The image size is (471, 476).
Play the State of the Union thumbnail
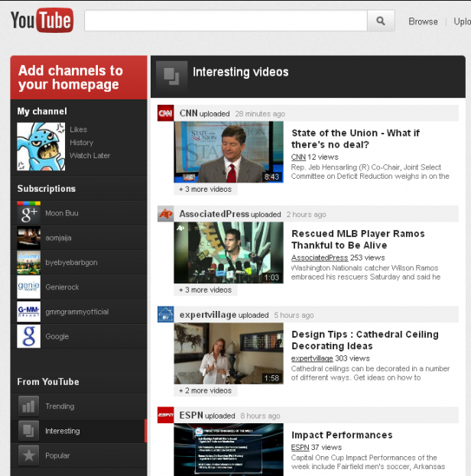228,151
